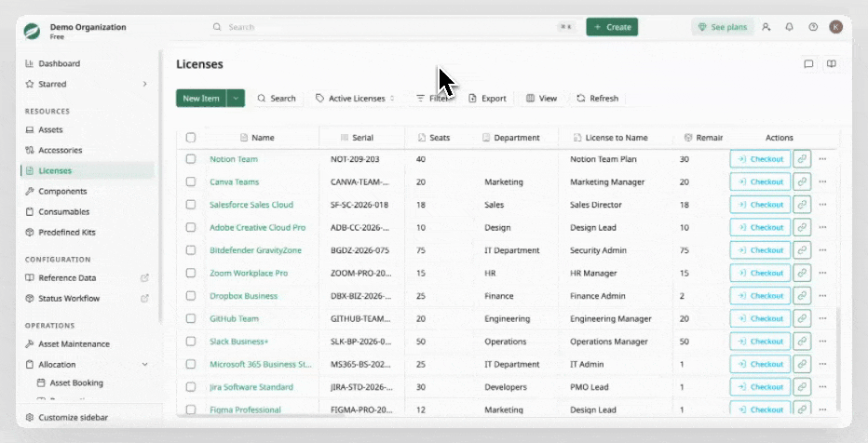Open more actions for Canva Teams row
The width and height of the screenshot is (868, 443).
tap(822, 181)
